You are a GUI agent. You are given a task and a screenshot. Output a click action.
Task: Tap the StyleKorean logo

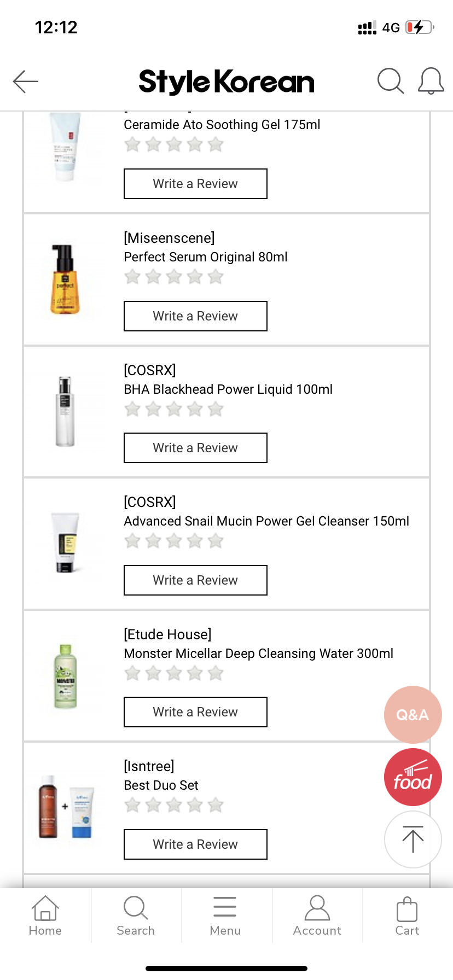click(226, 82)
